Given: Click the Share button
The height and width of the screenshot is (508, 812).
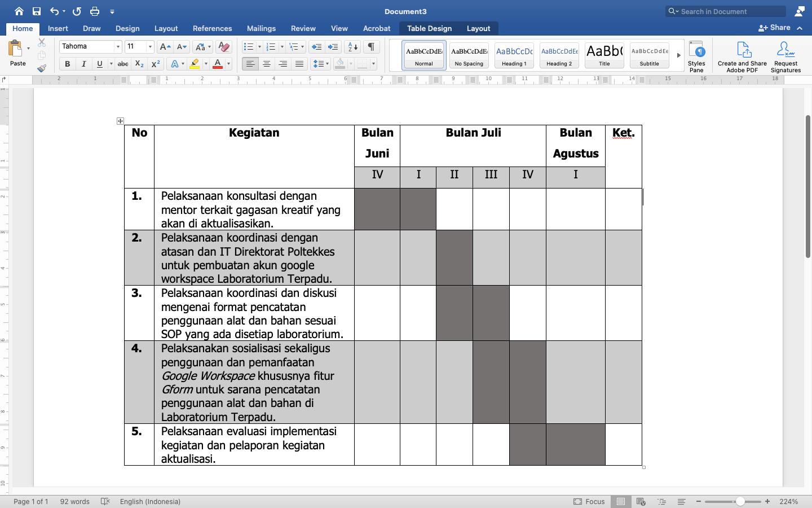Looking at the screenshot, I should [x=779, y=27].
